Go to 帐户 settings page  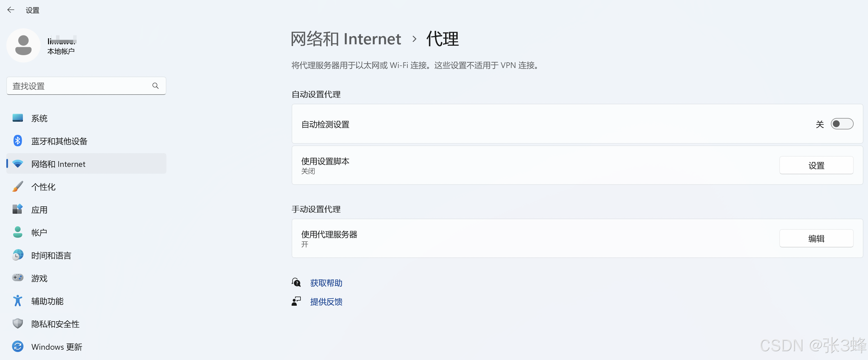click(39, 232)
